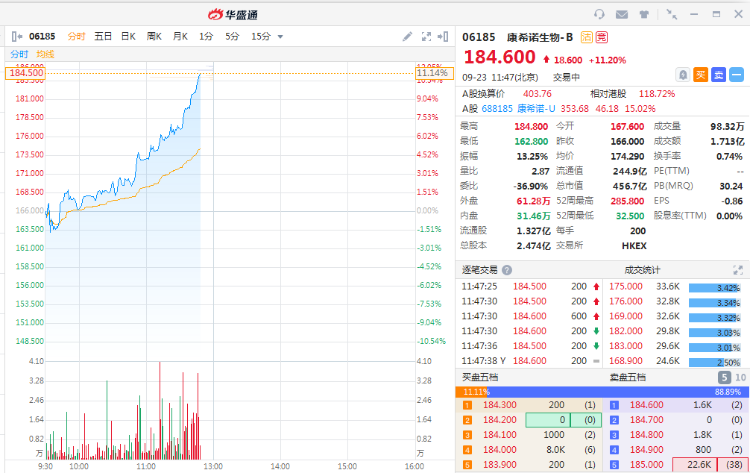Switch to 五日 five-day chart

click(103, 36)
